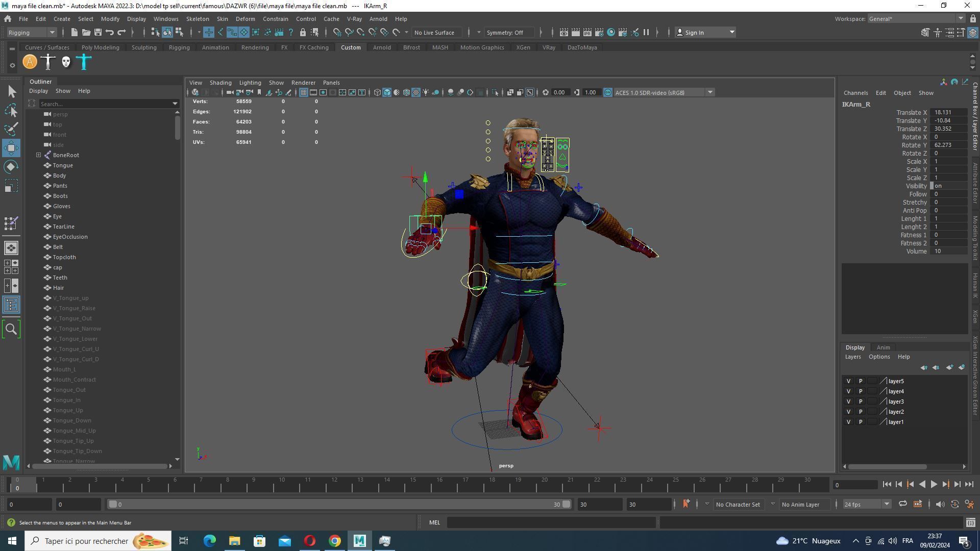Click the time range slider bar

click(339, 505)
